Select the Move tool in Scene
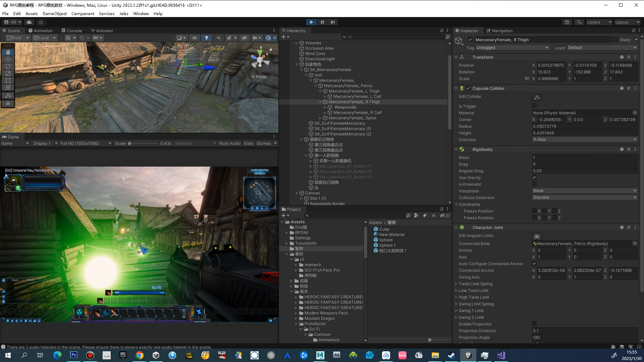 (x=8, y=59)
